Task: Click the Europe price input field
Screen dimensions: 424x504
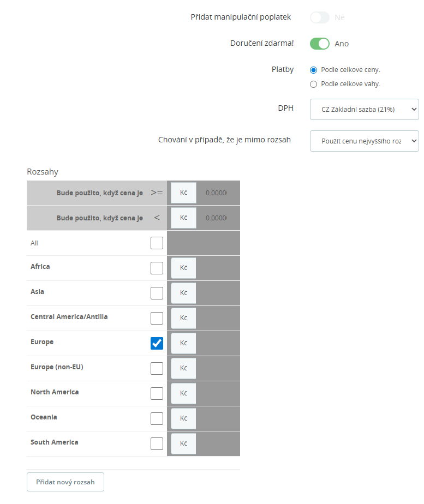Action: [x=218, y=343]
